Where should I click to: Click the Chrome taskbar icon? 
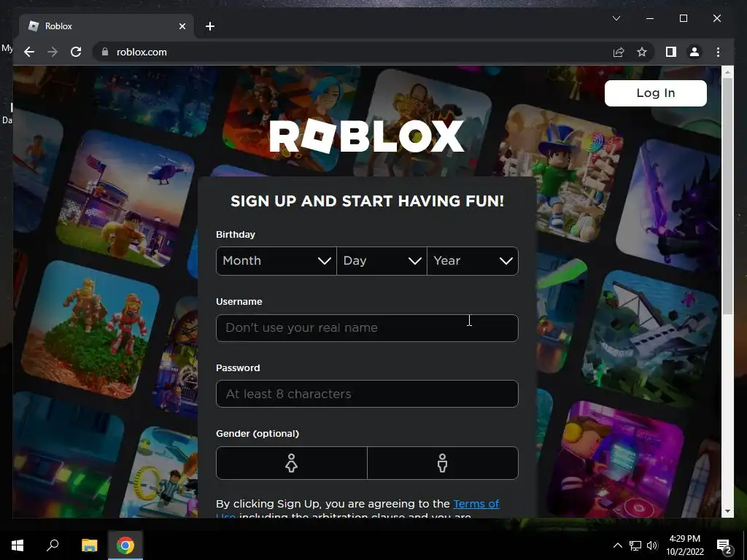click(x=125, y=545)
